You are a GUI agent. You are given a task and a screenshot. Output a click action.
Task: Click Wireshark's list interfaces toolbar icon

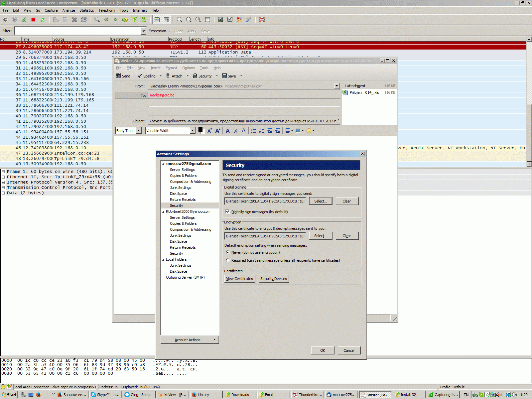point(5,20)
